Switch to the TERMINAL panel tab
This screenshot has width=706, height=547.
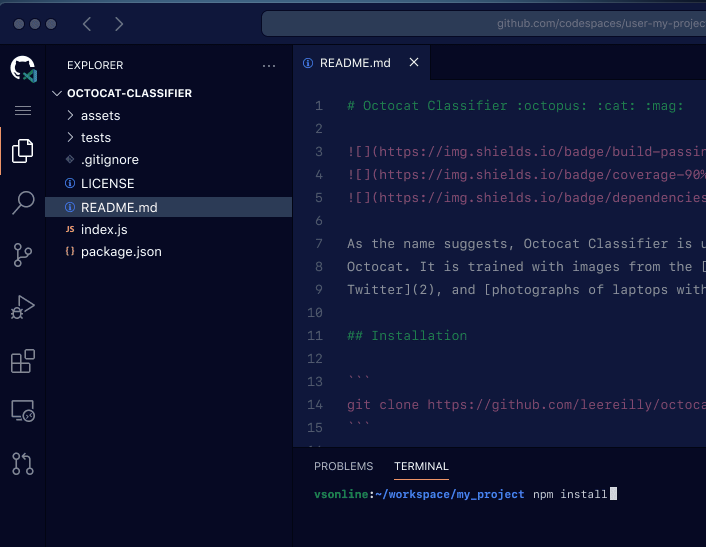[421, 466]
